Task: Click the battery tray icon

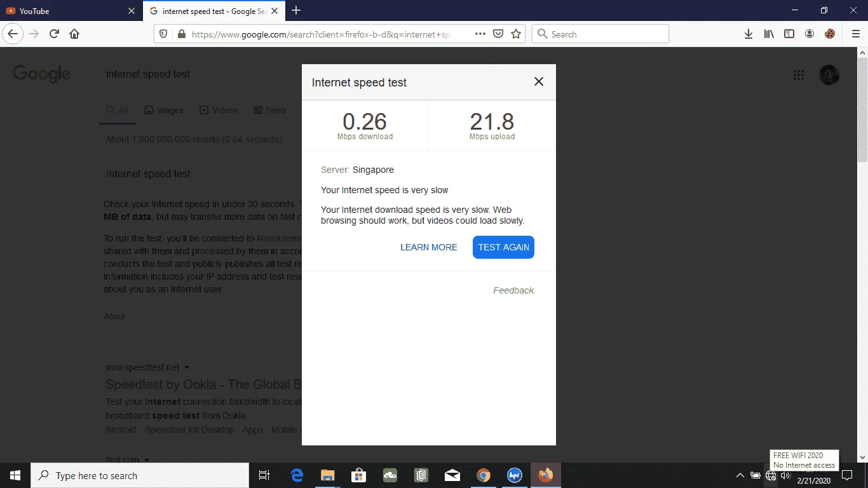Action: (756, 475)
